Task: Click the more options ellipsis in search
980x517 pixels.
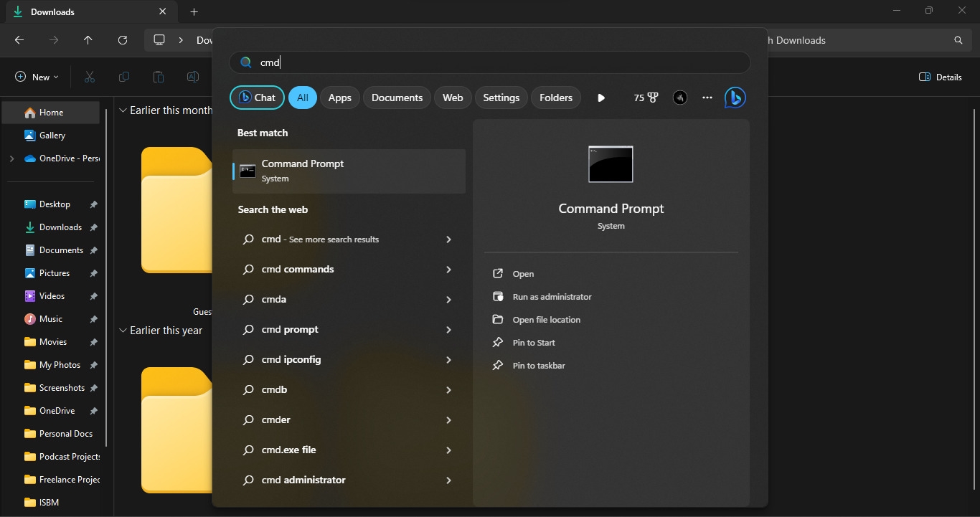Action: (707, 98)
